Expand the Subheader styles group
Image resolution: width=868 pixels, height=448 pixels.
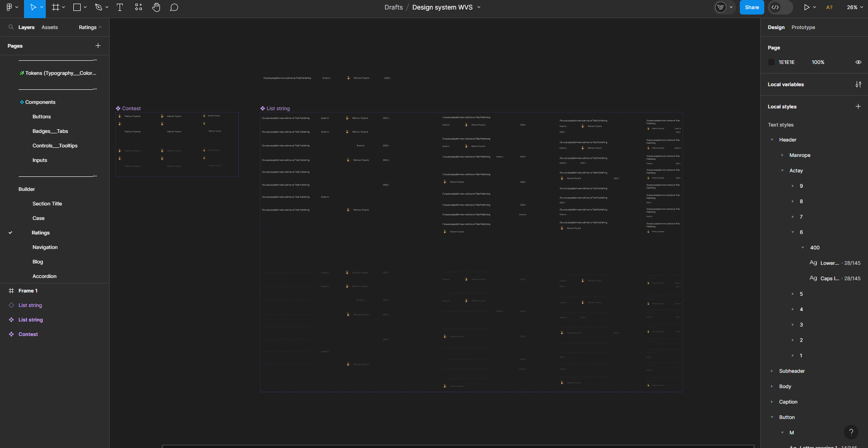[x=772, y=371]
